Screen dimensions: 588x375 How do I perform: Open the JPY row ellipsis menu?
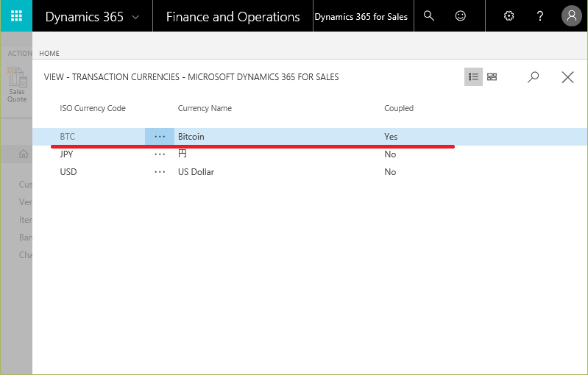coord(160,154)
